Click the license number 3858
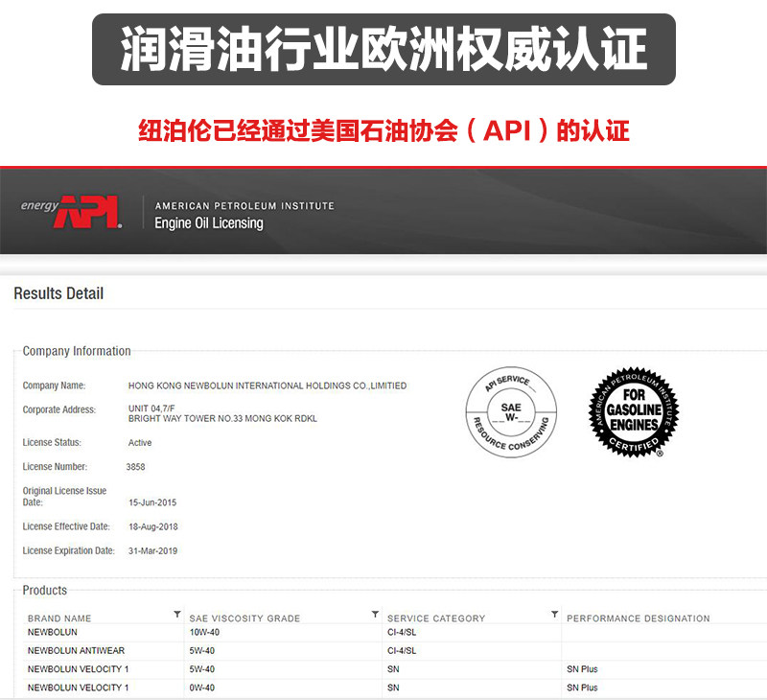Viewport: 767px width, 700px height. click(x=135, y=467)
